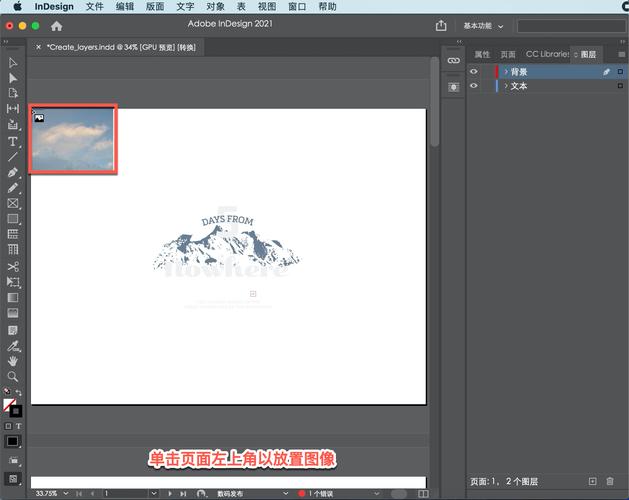Image resolution: width=629 pixels, height=500 pixels.
Task: Create new layer at panel bottom
Action: (x=592, y=481)
